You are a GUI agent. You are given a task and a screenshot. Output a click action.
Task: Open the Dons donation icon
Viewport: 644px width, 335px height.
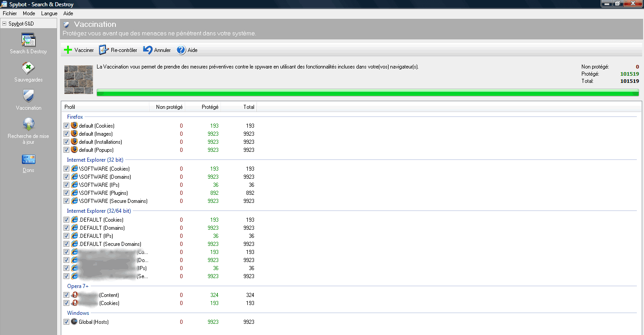[29, 159]
